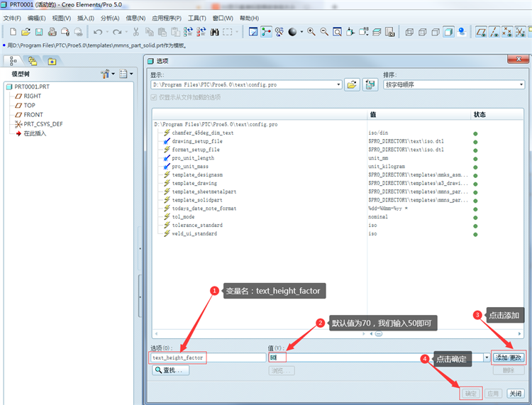The width and height of the screenshot is (532, 405).
Task: Open the model tree show dropdown
Action: [126, 74]
